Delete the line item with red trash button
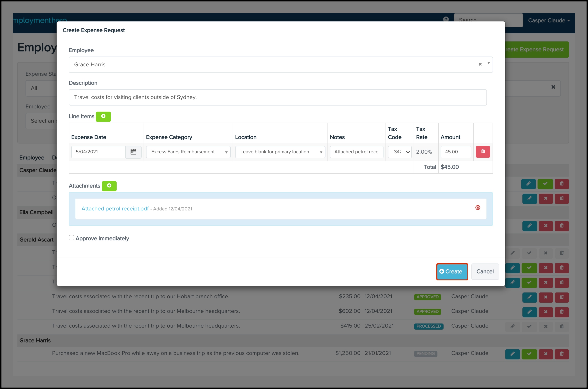The image size is (588, 389). coord(483,152)
